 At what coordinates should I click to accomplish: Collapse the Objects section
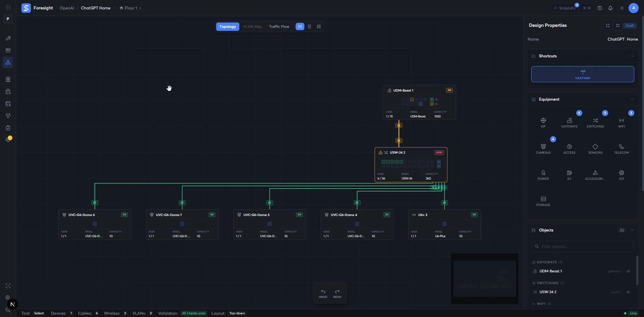coord(632,230)
